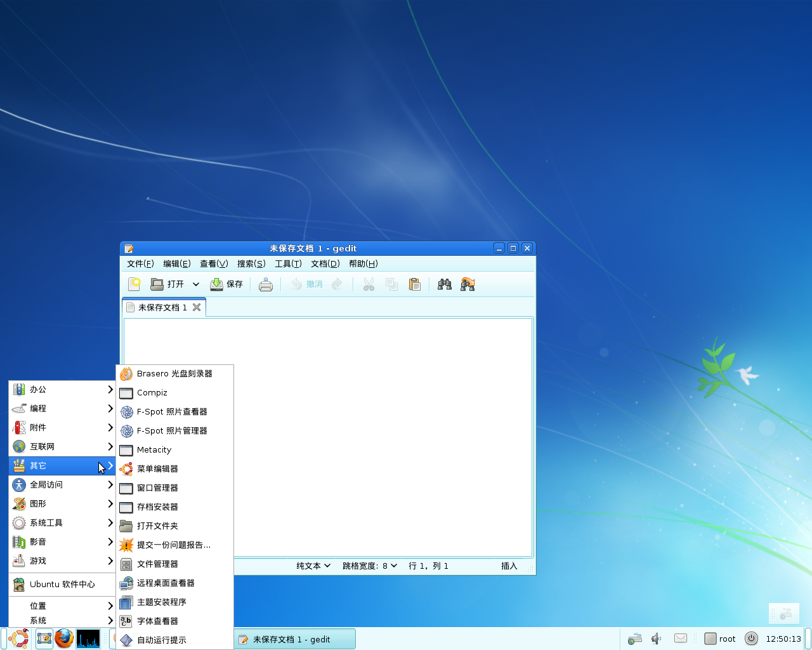
Task: Select 自动运行提示 entry
Action: click(x=174, y=640)
